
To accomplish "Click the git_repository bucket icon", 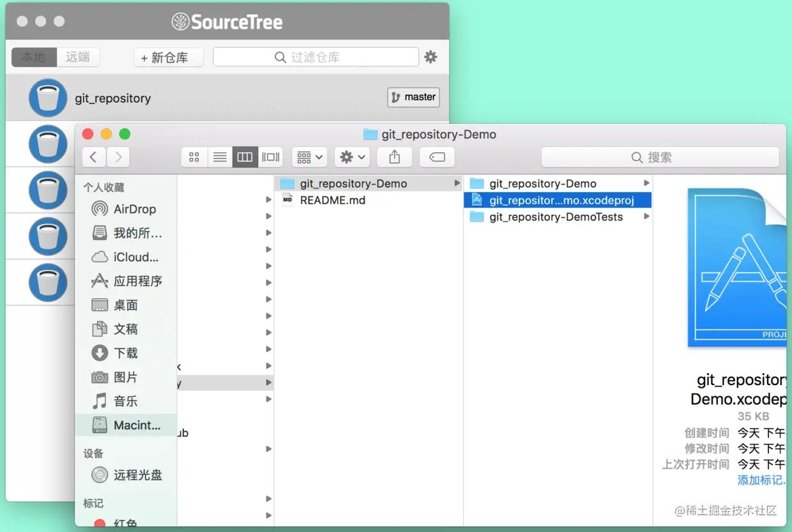I will 48,97.
